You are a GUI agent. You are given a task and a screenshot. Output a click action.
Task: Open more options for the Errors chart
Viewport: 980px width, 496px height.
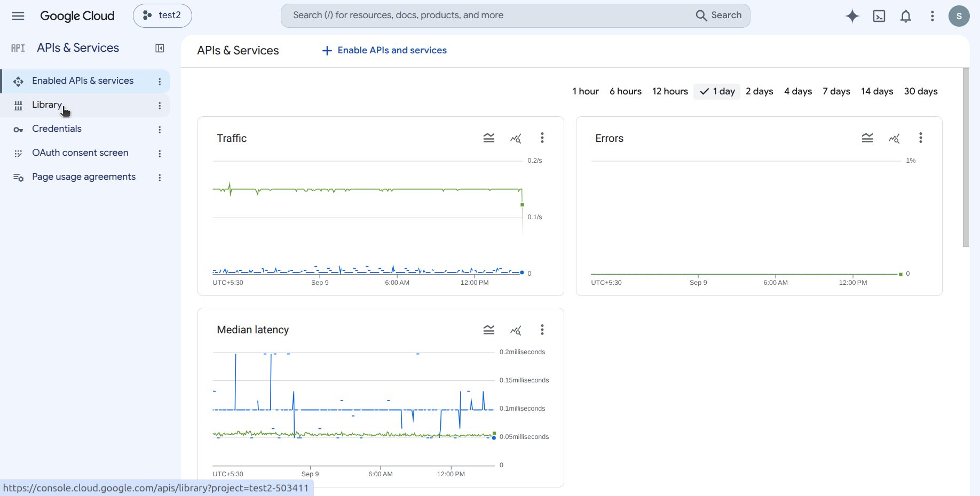point(921,138)
